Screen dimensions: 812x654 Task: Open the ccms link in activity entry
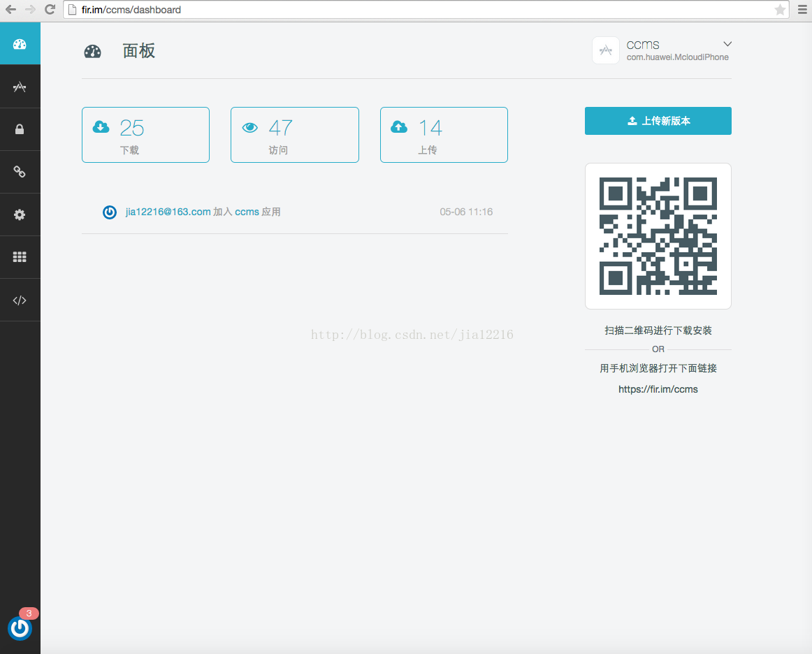[247, 212]
